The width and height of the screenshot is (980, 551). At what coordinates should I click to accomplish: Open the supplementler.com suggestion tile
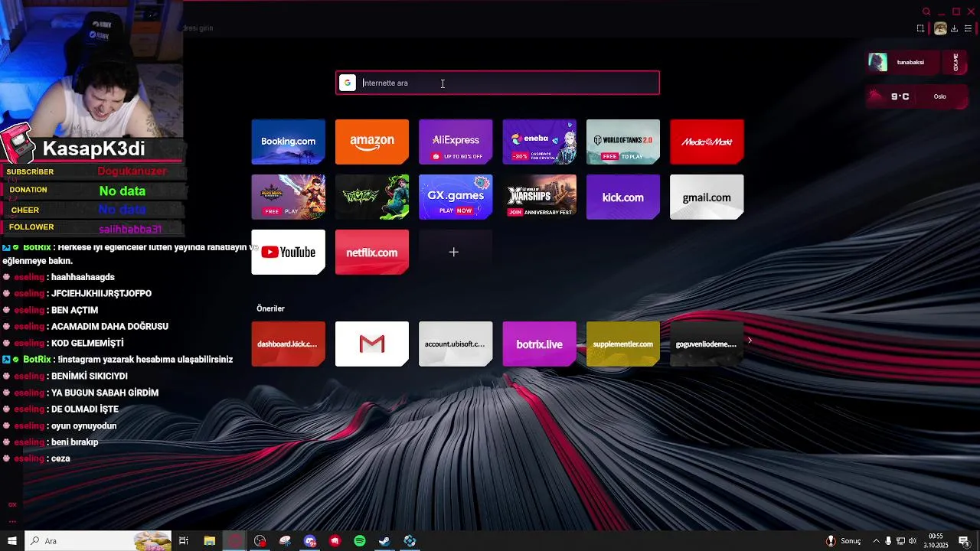point(622,344)
